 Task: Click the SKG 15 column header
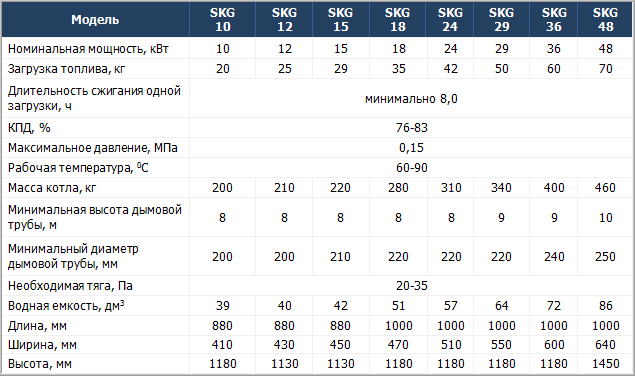pos(341,19)
